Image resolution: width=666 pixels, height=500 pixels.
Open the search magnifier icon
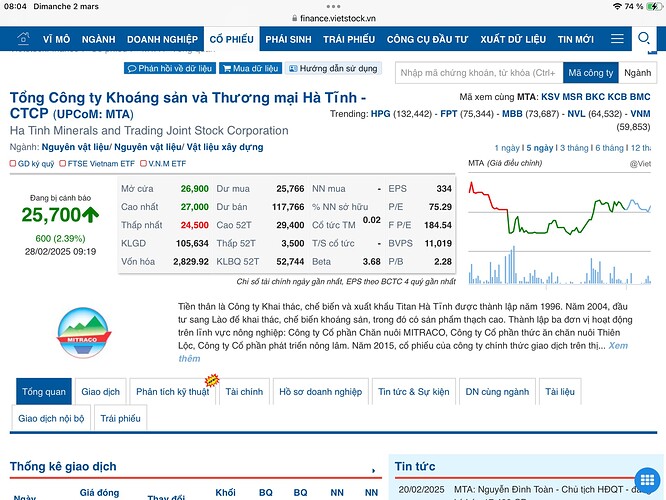click(x=644, y=39)
